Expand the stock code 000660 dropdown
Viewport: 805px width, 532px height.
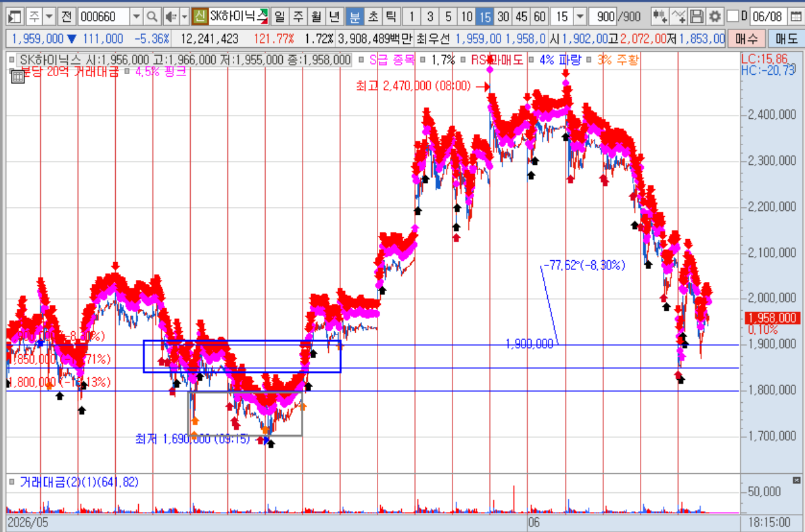click(136, 16)
